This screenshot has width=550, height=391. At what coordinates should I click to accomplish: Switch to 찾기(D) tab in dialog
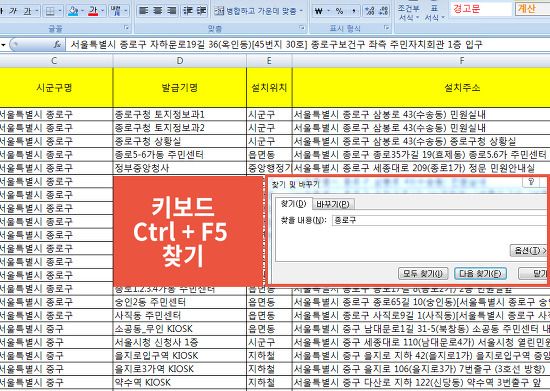pyautogui.click(x=293, y=204)
